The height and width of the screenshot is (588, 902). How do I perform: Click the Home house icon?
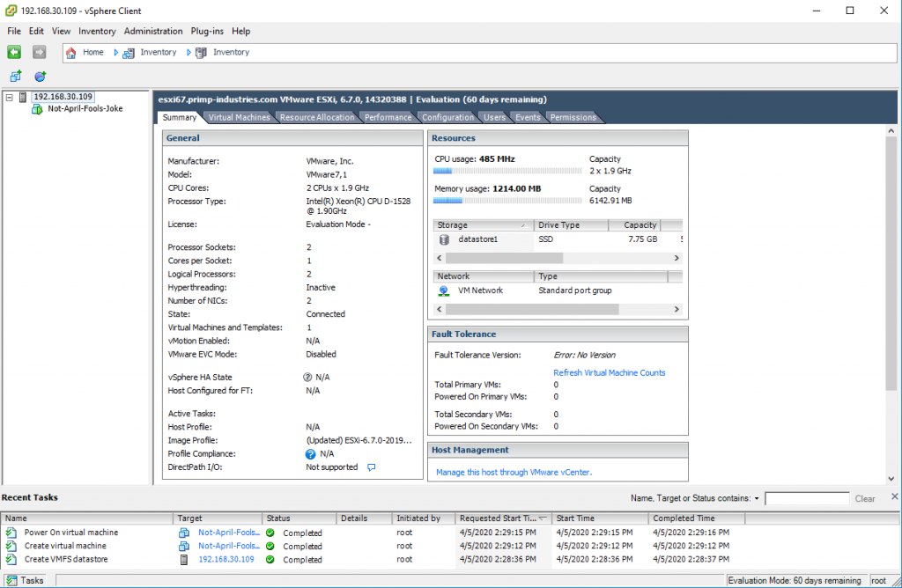click(70, 53)
